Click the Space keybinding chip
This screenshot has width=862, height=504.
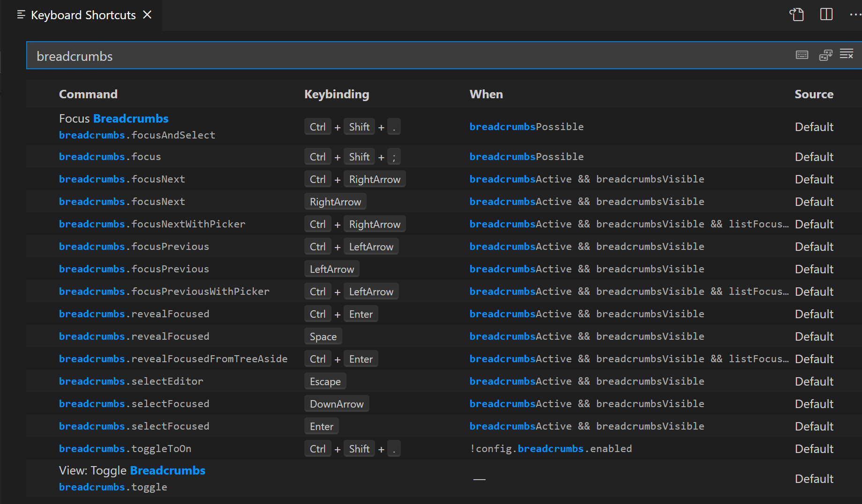pos(323,336)
